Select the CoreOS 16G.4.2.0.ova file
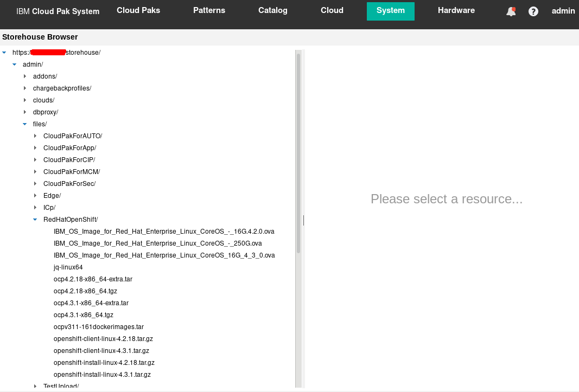Screen dimensions: 579x392 pos(164,232)
